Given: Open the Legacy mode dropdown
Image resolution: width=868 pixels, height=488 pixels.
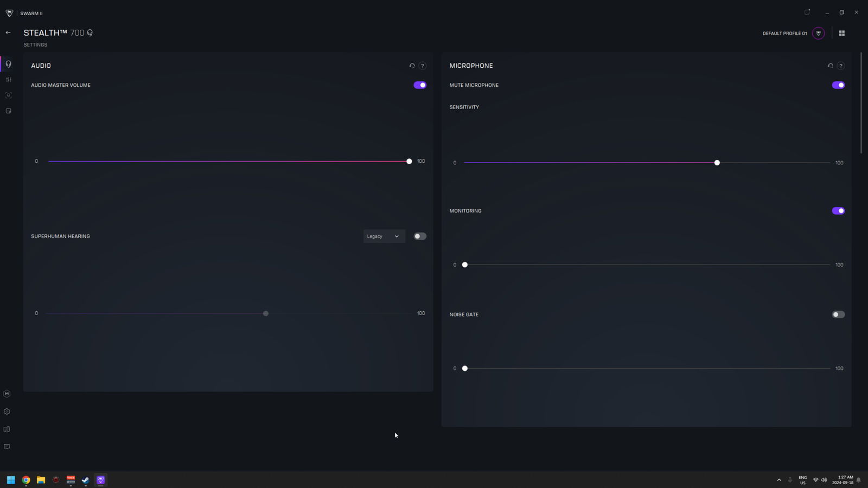Looking at the screenshot, I should 384,236.
